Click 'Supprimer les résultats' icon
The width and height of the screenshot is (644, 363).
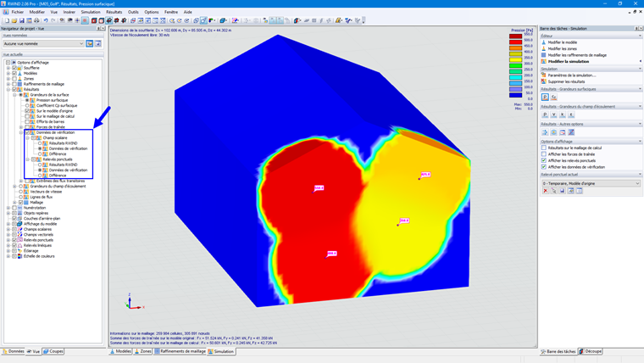click(544, 81)
